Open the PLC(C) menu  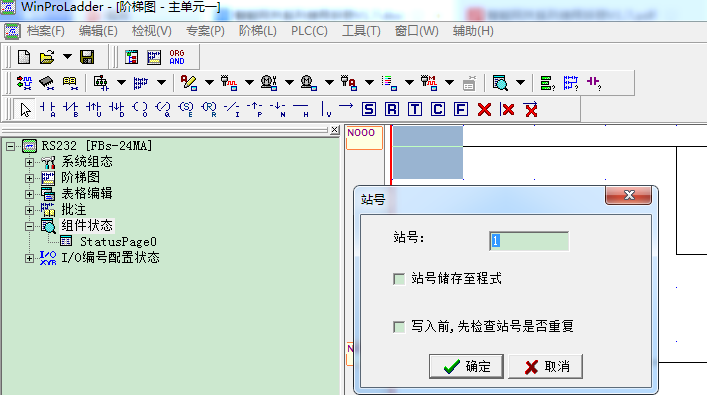tap(309, 31)
